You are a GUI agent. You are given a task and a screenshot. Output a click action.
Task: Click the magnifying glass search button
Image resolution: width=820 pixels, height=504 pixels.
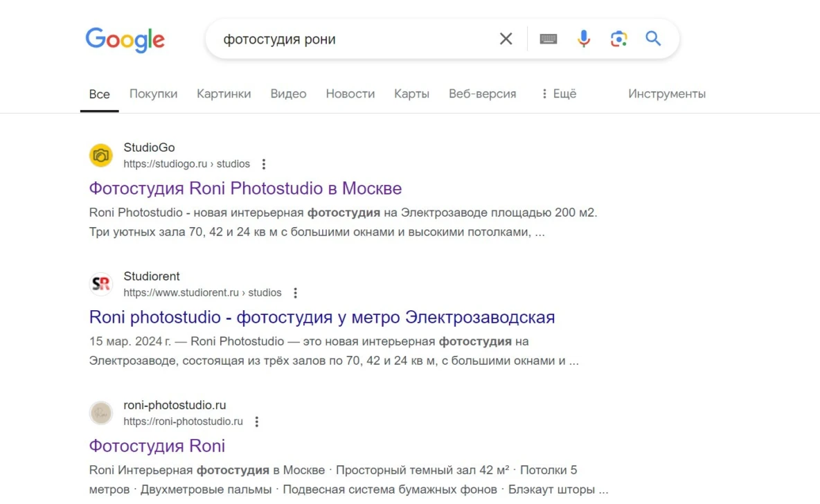(653, 39)
